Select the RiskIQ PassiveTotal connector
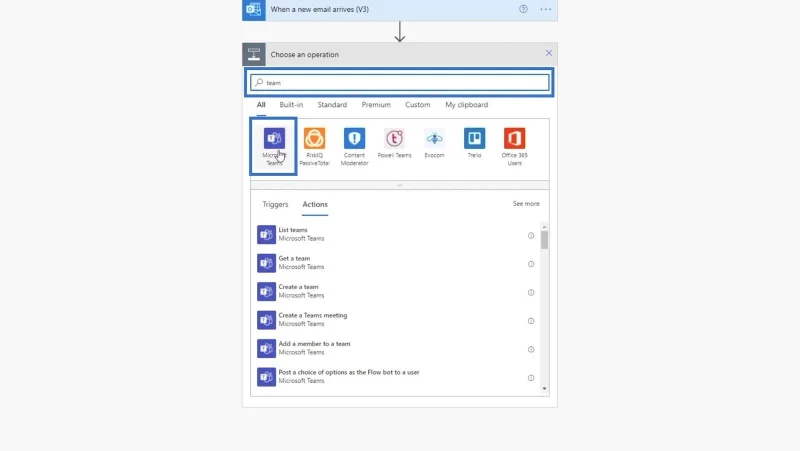 click(x=314, y=147)
